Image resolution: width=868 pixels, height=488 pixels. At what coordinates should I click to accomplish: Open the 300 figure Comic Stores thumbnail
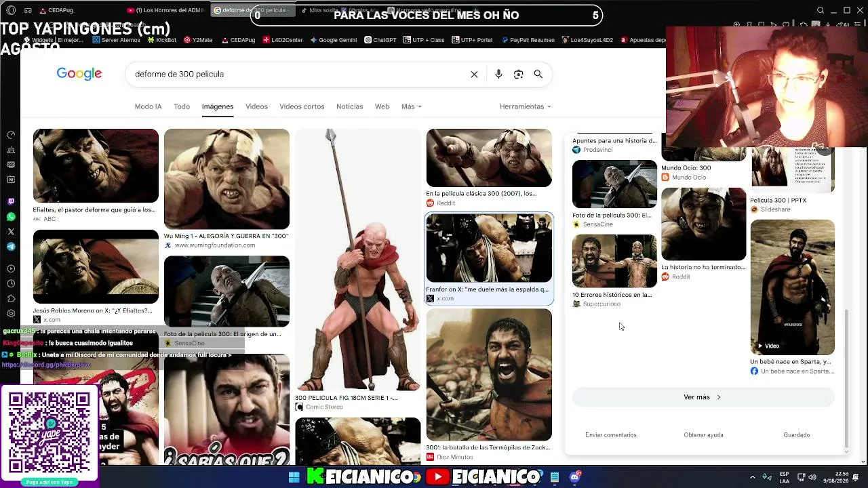point(357,260)
